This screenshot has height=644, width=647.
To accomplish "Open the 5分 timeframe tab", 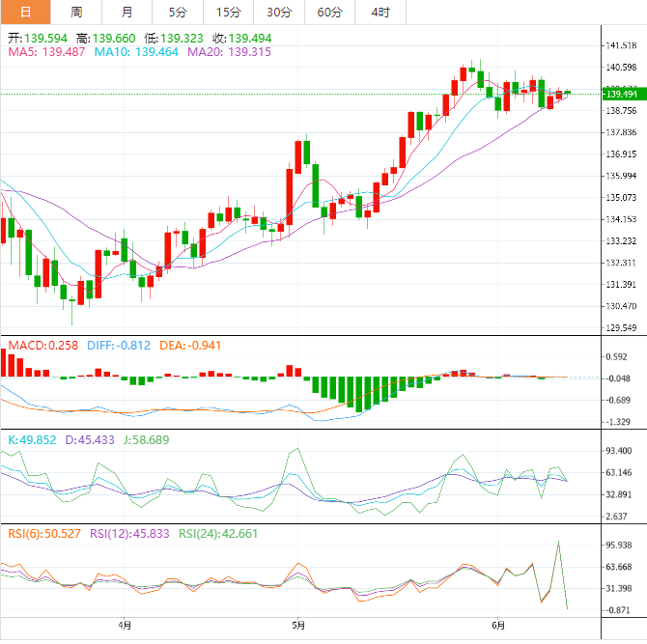I will (x=178, y=13).
